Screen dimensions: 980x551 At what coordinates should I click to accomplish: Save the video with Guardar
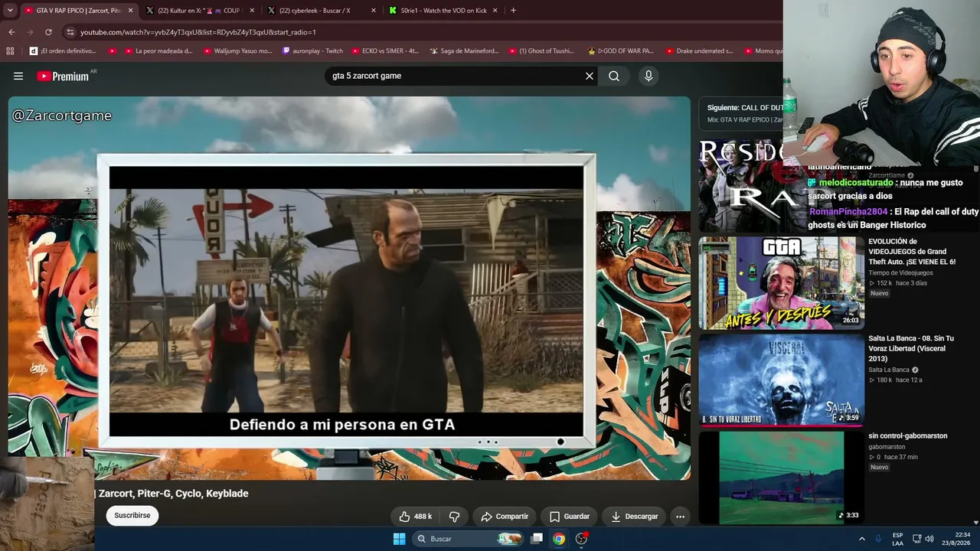tap(570, 517)
